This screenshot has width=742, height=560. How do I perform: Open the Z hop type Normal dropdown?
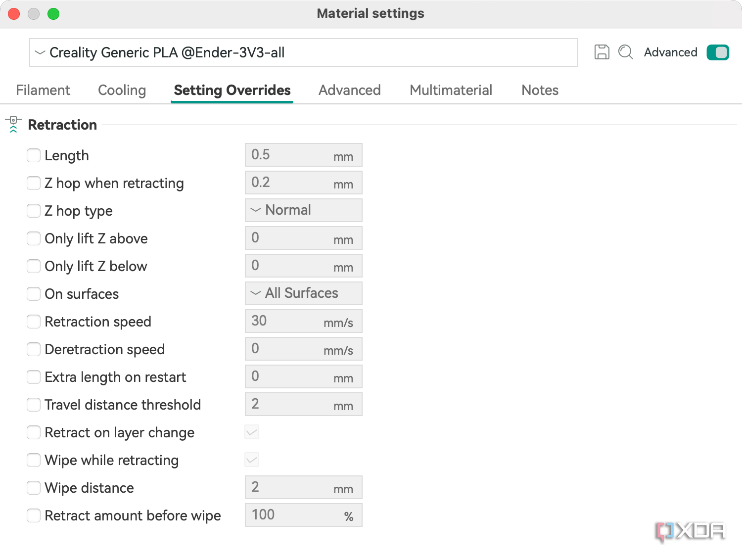[304, 210]
